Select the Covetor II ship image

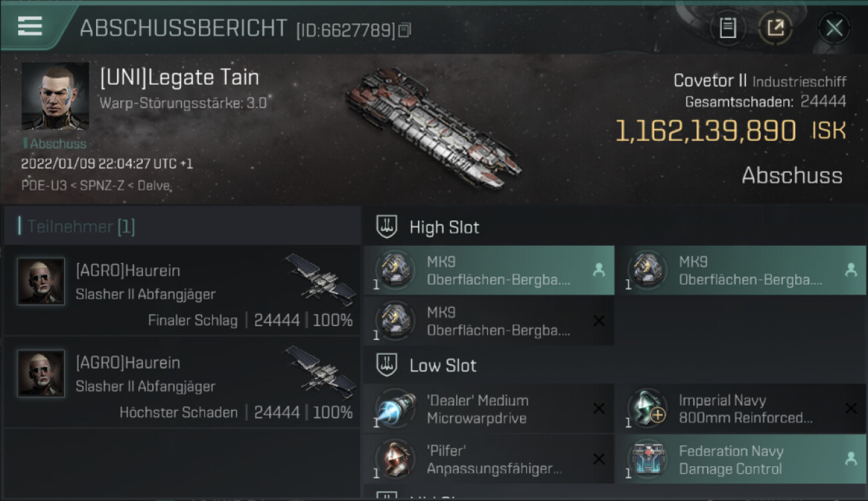point(433,127)
